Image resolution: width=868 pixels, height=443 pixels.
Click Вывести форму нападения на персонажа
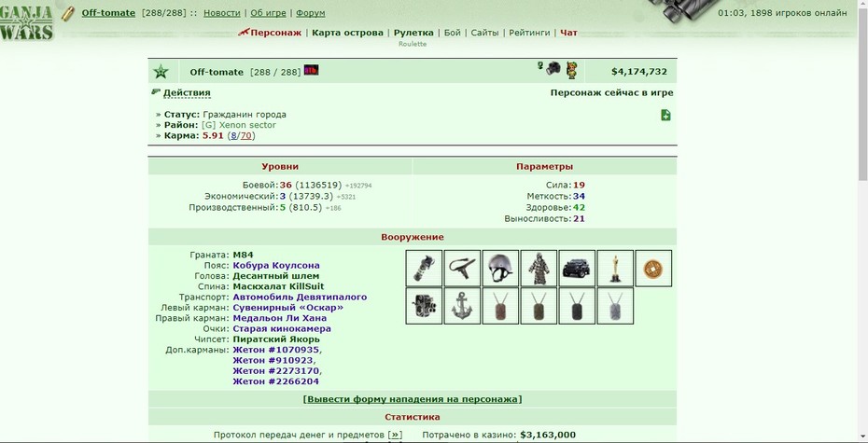tap(413, 399)
